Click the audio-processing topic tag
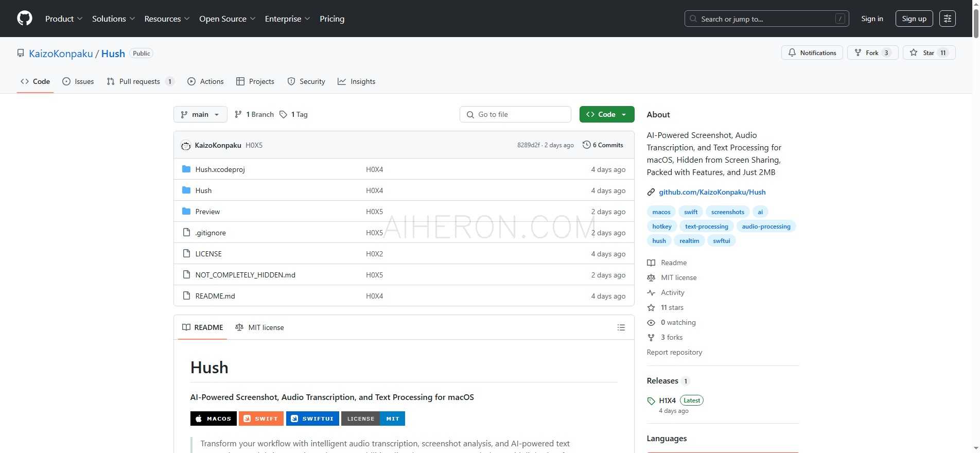The width and height of the screenshot is (980, 453). click(766, 226)
